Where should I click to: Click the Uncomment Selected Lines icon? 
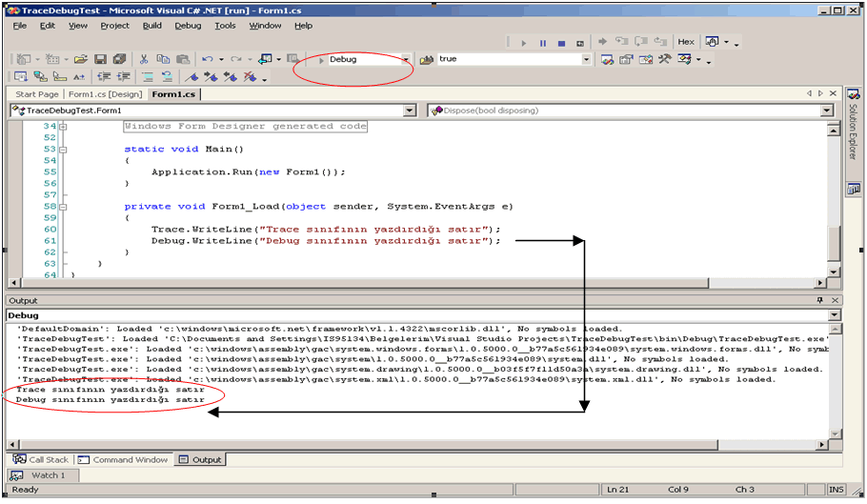[167, 77]
